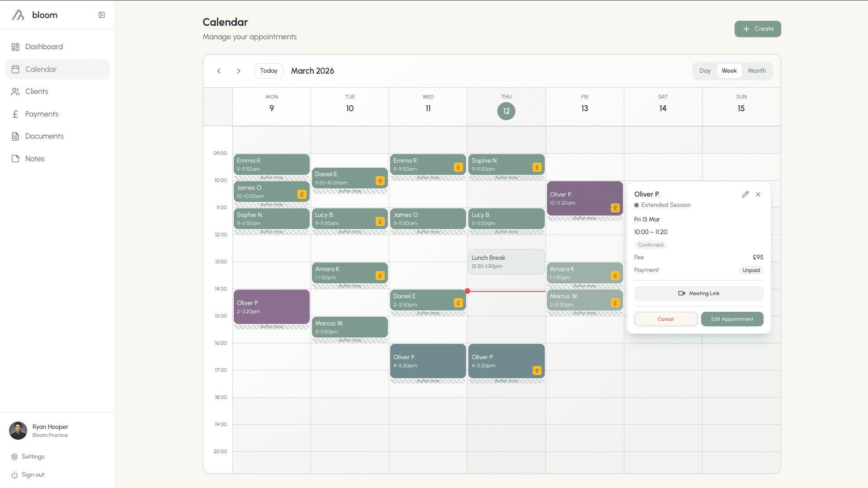Screen dimensions: 868x488
Task: Click the Lunch Break event on Thursday
Action: coord(506,262)
